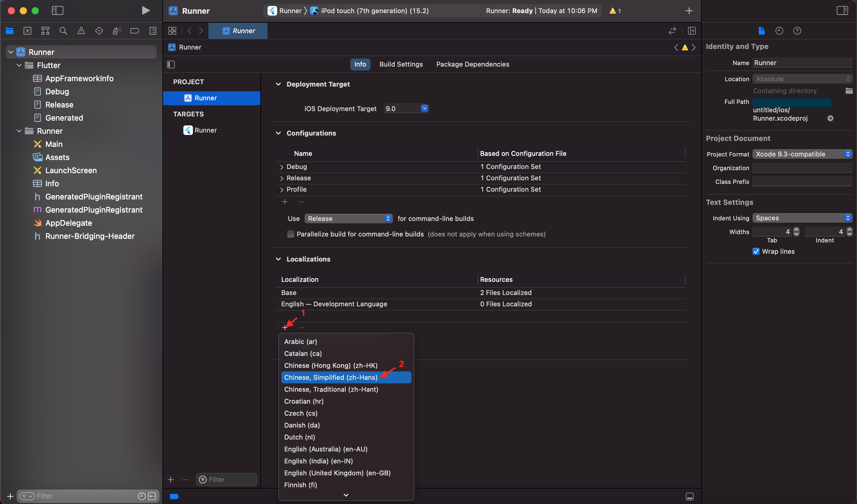857x504 pixels.
Task: Open the Find navigator magnifier icon
Action: pos(63,31)
